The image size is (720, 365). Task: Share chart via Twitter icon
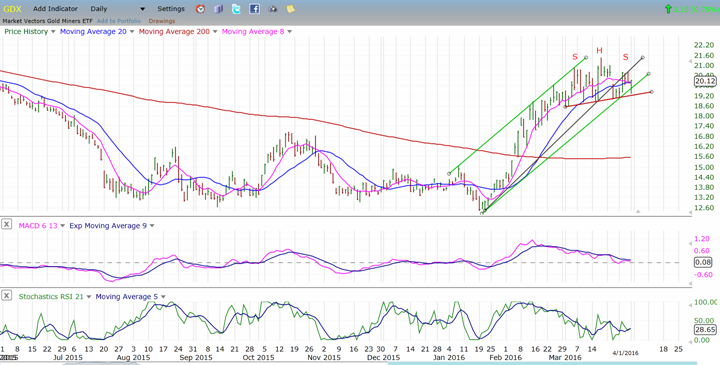[236, 9]
